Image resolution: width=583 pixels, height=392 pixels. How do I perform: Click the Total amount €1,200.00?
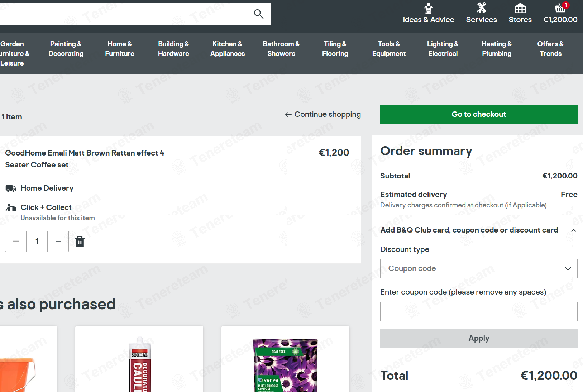[549, 376]
